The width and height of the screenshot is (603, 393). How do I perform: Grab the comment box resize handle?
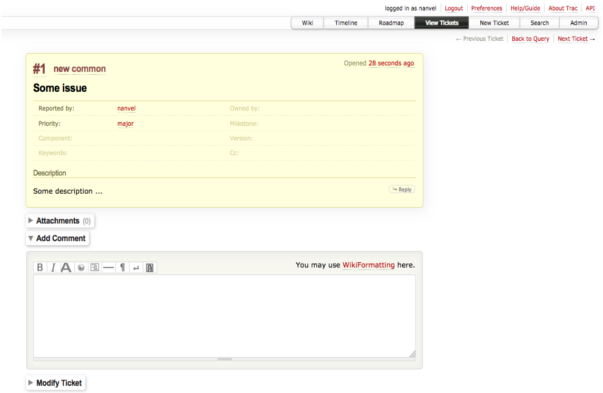click(412, 354)
